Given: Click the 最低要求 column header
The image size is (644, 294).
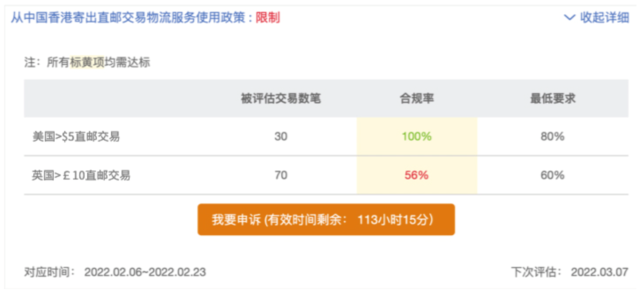Looking at the screenshot, I should coord(553,98).
